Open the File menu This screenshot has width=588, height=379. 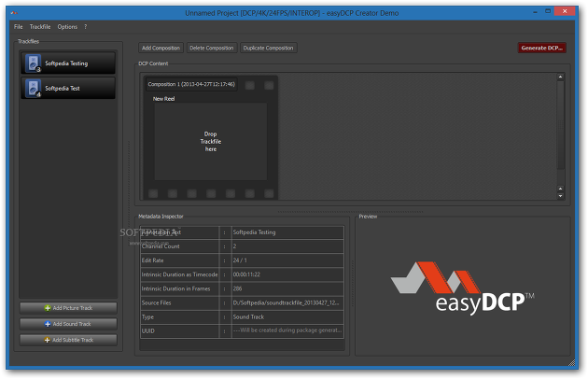point(18,27)
